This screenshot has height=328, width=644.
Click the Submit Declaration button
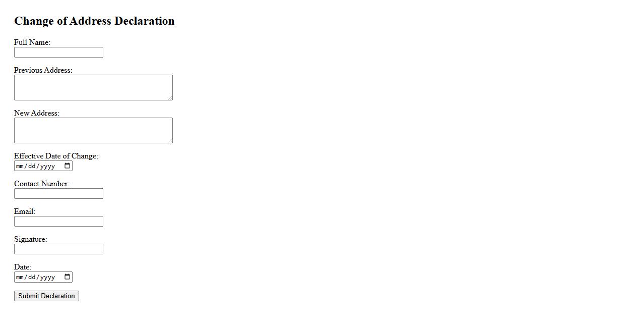click(46, 296)
